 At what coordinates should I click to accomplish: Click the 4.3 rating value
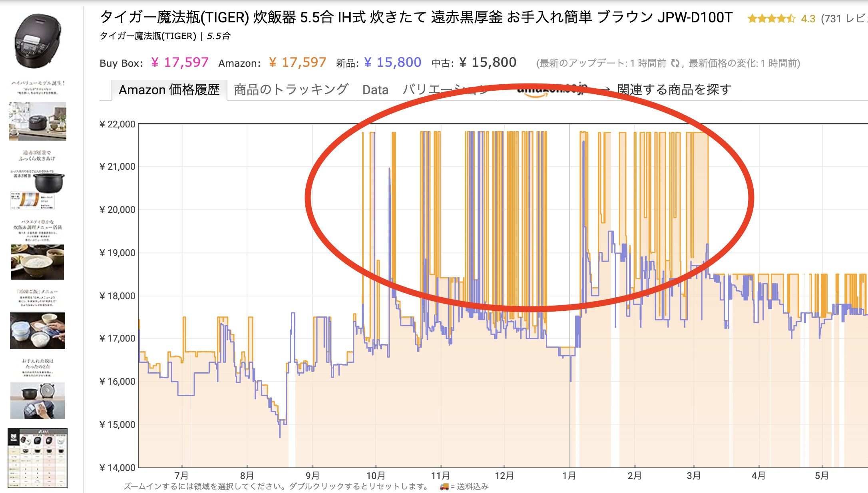pos(808,19)
